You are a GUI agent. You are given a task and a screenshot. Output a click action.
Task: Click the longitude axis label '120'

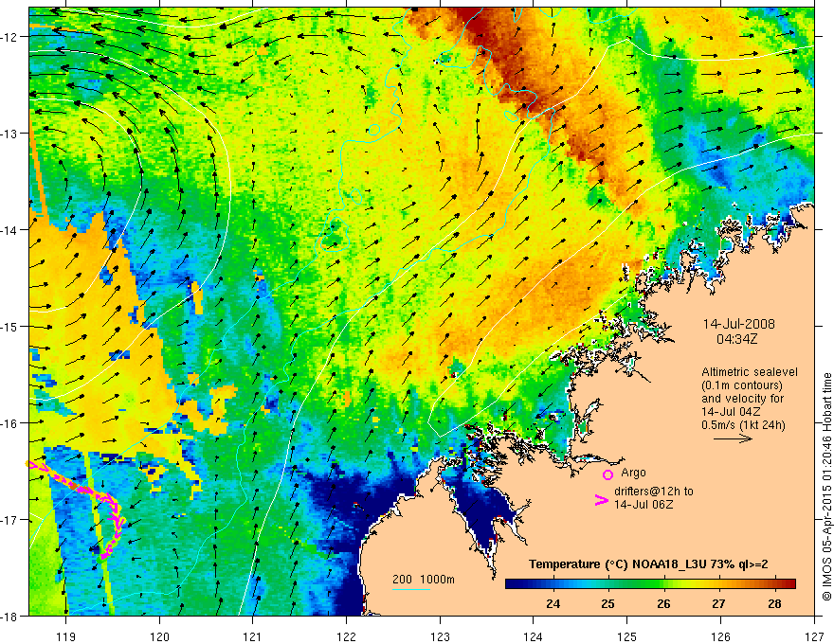tap(159, 636)
